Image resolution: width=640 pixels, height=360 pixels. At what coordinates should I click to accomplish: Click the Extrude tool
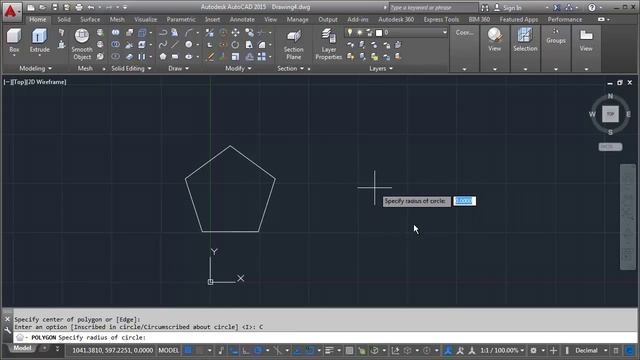click(40, 41)
